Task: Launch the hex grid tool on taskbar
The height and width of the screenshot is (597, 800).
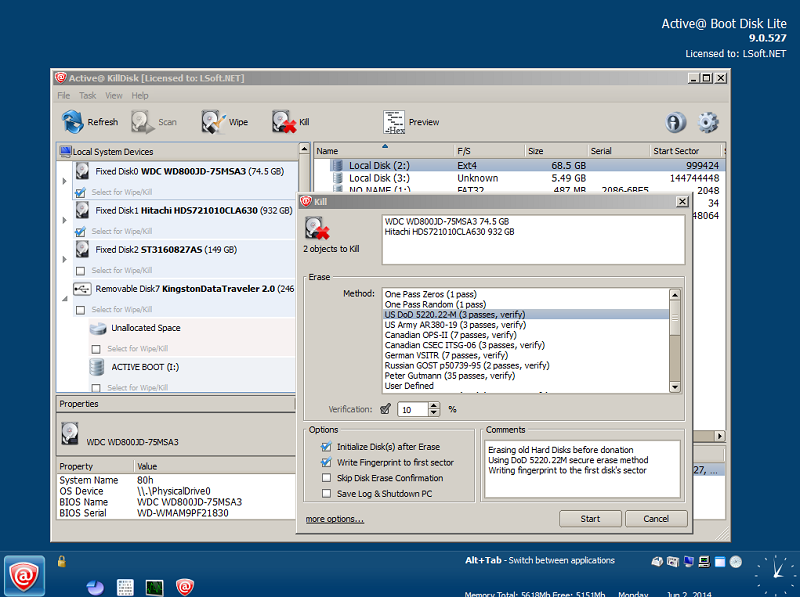Action: pos(125,587)
